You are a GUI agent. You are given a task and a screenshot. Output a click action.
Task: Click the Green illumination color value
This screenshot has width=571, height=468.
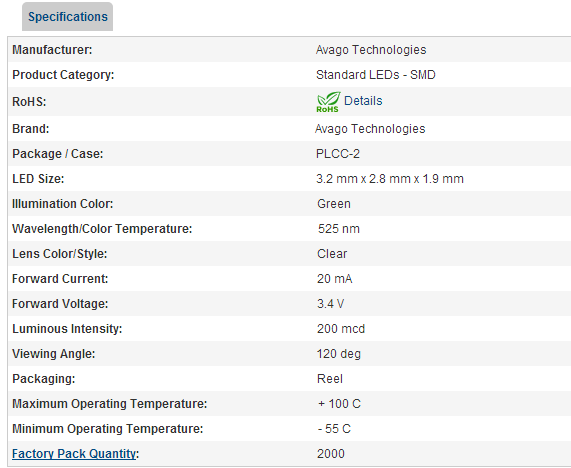[x=334, y=204]
